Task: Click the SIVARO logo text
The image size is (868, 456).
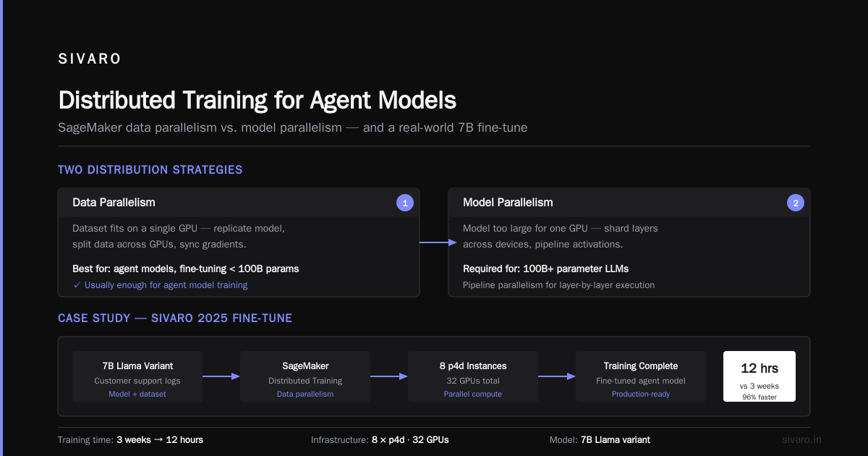Action: [x=90, y=59]
